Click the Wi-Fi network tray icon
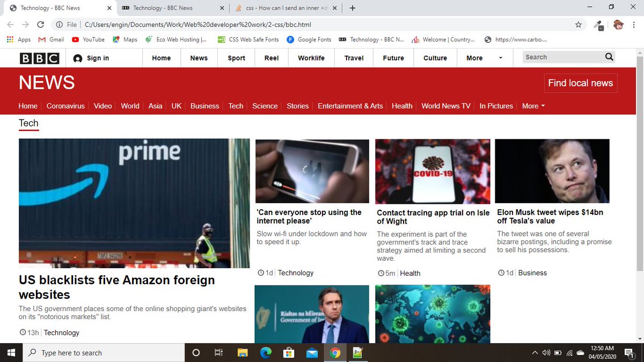Viewport: 644px width, 362px height. pos(569,352)
